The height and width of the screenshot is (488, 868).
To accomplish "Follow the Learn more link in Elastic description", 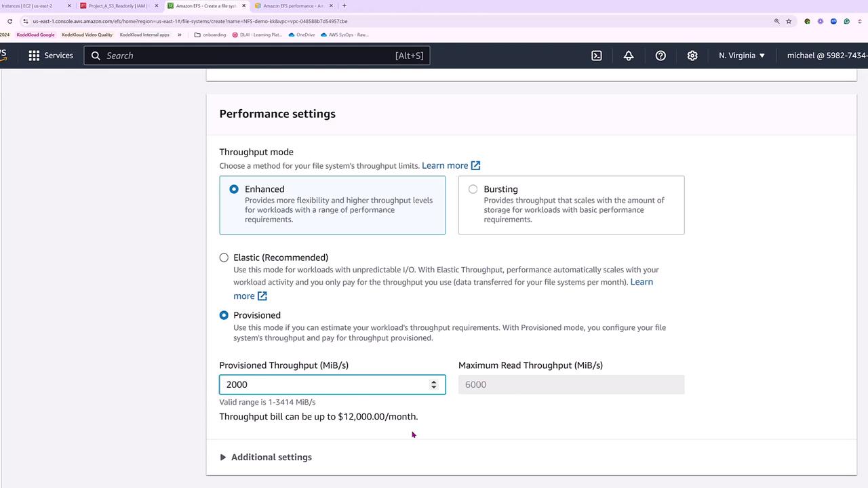I will tap(642, 282).
